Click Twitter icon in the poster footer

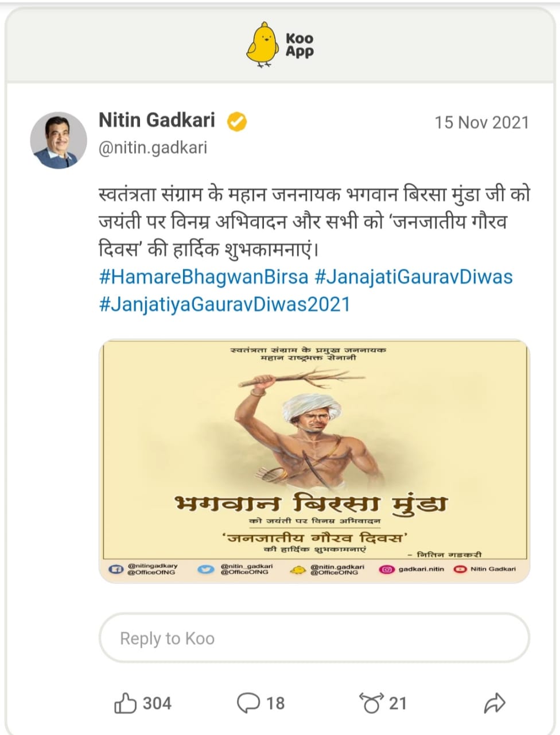[x=205, y=570]
